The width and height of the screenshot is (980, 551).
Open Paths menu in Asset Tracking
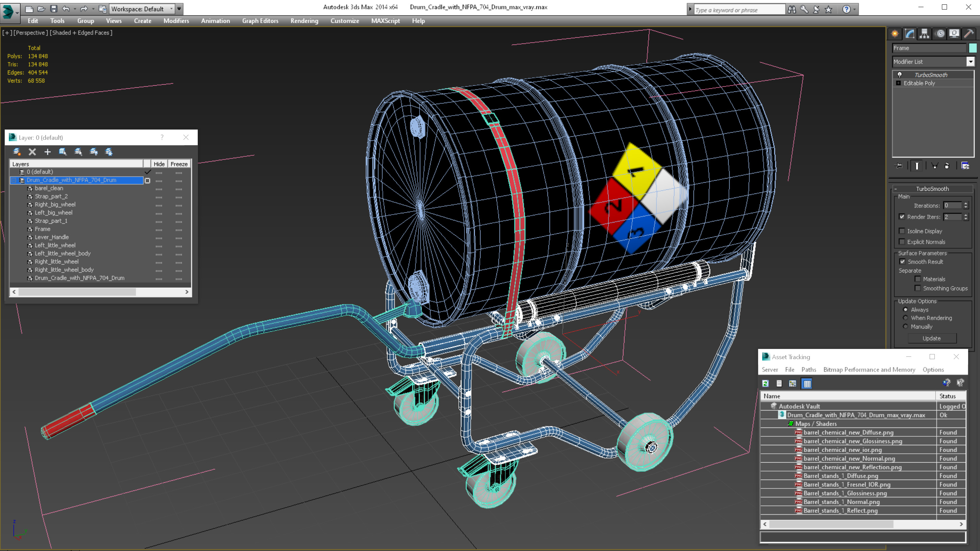tap(809, 370)
